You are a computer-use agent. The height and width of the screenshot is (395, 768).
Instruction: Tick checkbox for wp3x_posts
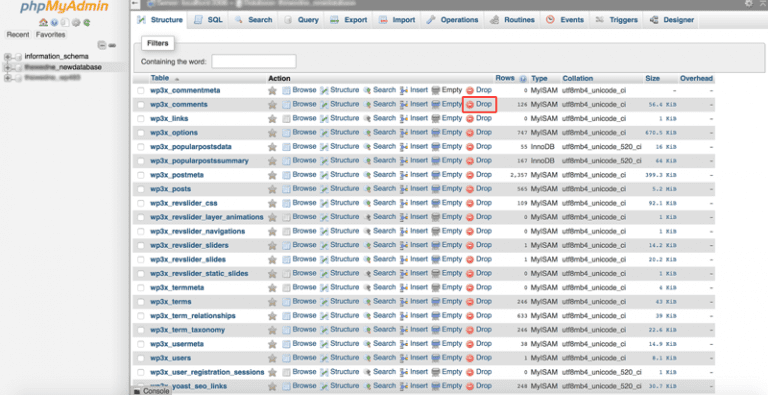141,189
